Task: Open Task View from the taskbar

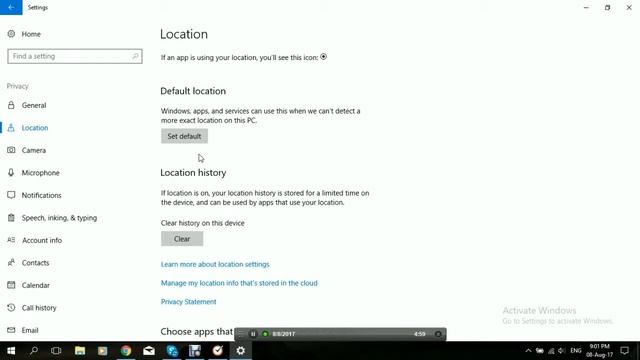Action: tap(56, 351)
